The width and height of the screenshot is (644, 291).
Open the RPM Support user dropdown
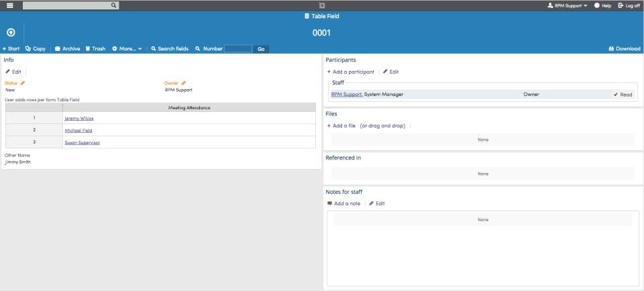pyautogui.click(x=568, y=6)
